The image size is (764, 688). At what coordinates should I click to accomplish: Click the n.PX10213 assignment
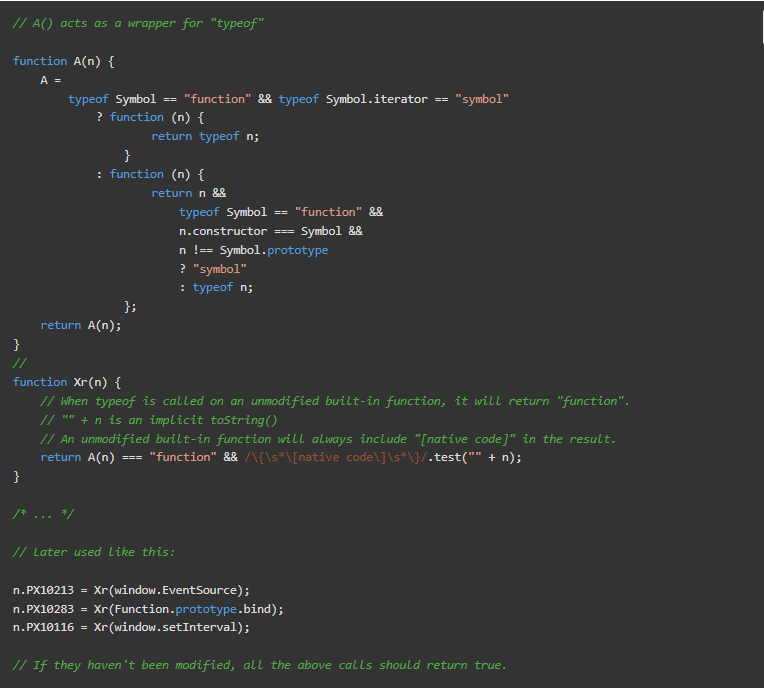[131, 590]
